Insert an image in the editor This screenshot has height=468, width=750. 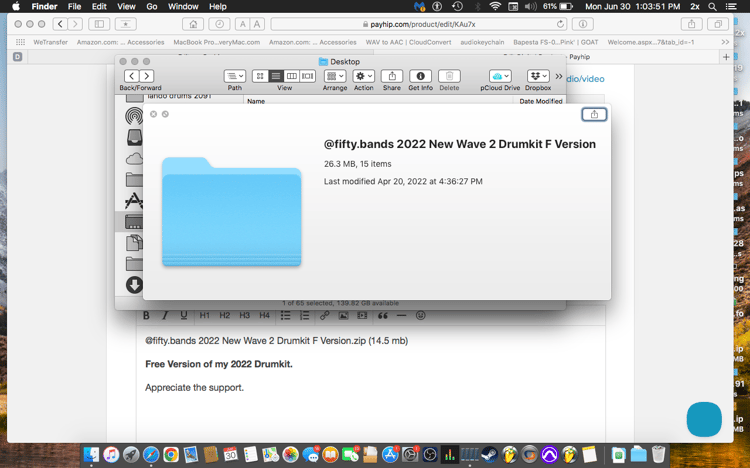[x=343, y=315]
